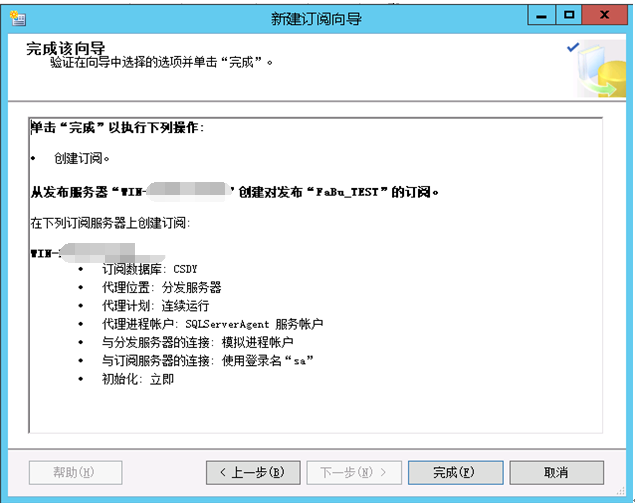Go back with 上一步(B) button
This screenshot has height=503, width=635.
click(x=253, y=472)
